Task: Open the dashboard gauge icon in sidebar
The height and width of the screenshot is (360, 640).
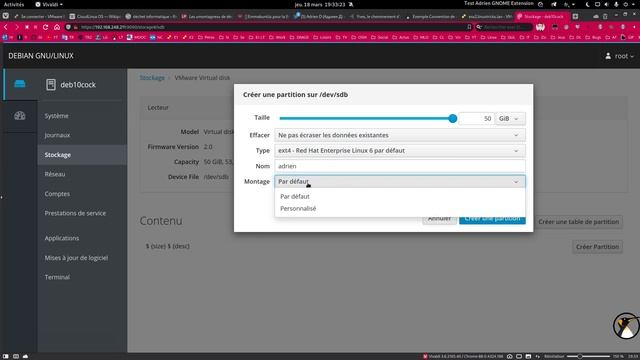Action: pyautogui.click(x=20, y=116)
